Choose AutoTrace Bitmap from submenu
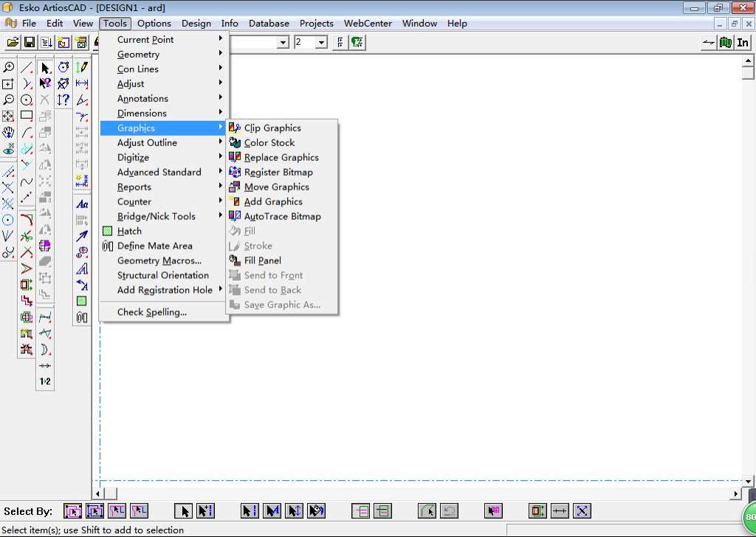756x537 pixels. click(x=282, y=216)
